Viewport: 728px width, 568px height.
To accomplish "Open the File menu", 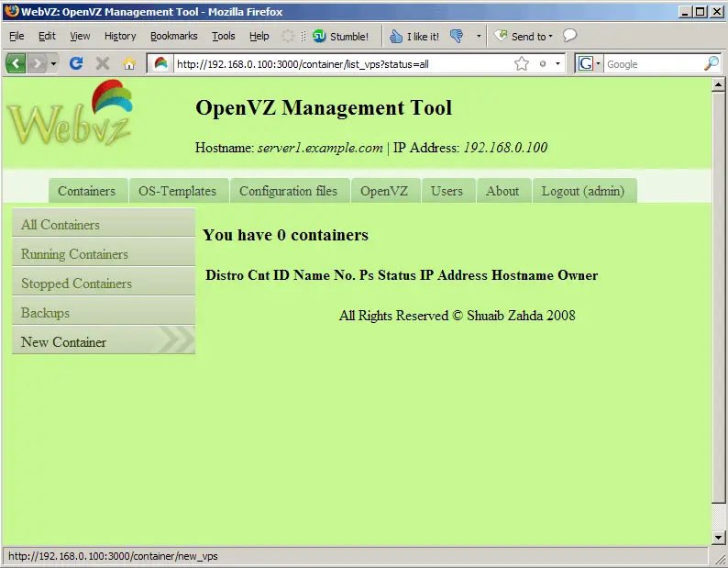I will click(x=17, y=37).
